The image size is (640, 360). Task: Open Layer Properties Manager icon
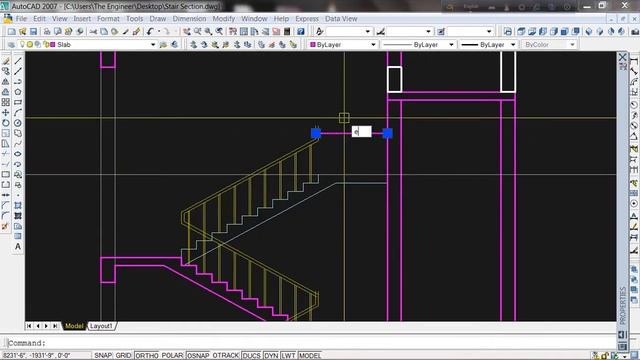(x=11, y=44)
